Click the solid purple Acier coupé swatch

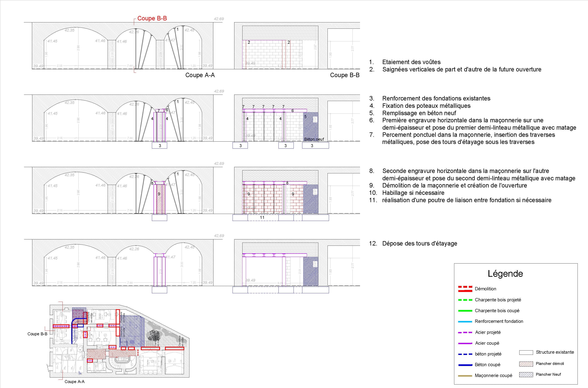tap(465, 343)
